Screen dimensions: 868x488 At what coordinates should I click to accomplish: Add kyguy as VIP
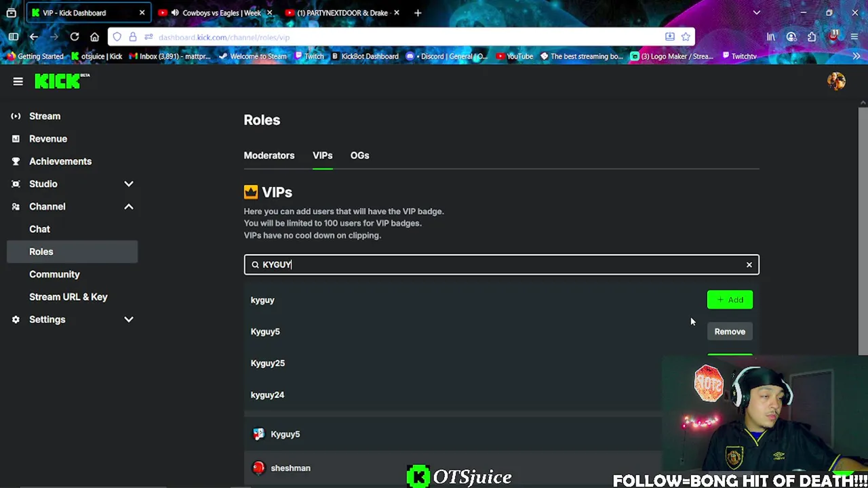(x=730, y=300)
